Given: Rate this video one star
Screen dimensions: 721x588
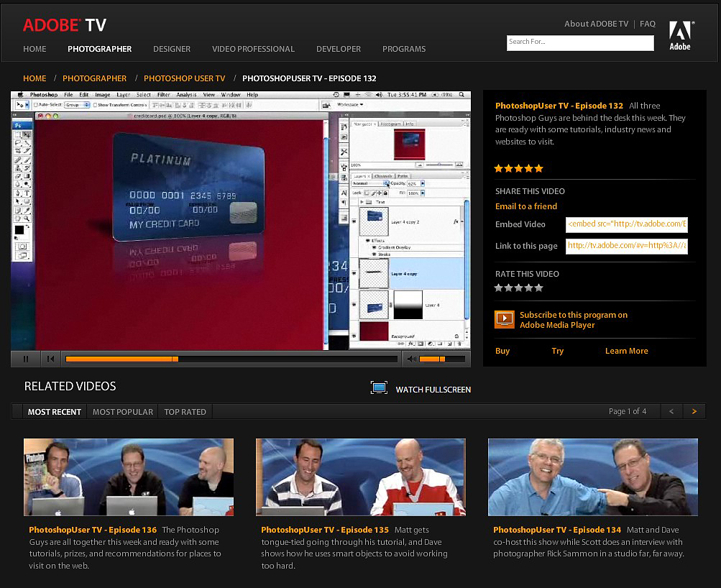Looking at the screenshot, I should pyautogui.click(x=498, y=288).
